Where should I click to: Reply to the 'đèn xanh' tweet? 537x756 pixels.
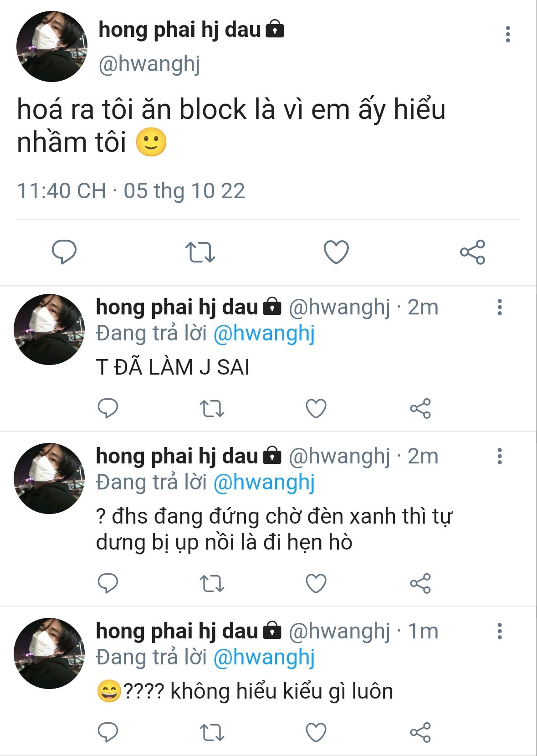pyautogui.click(x=108, y=583)
